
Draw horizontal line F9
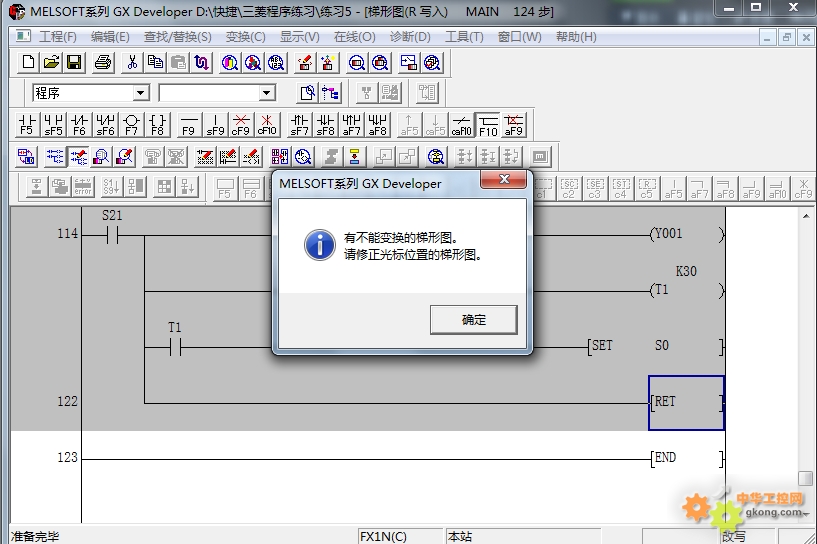point(189,125)
